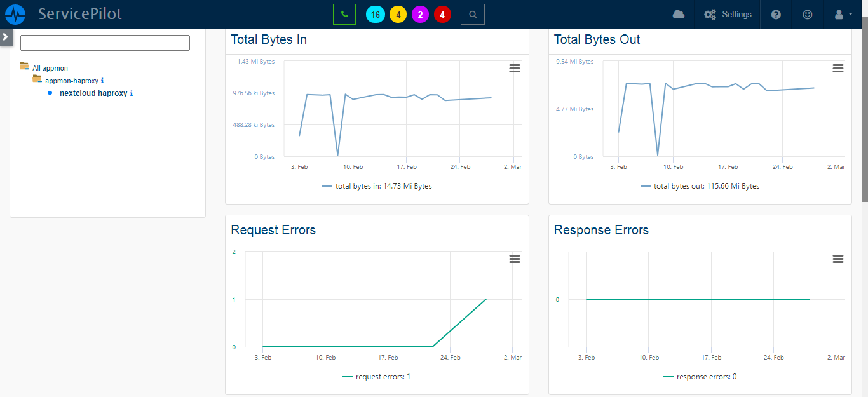Expand the collapsed side panel arrow
This screenshot has height=397, width=868.
point(6,37)
